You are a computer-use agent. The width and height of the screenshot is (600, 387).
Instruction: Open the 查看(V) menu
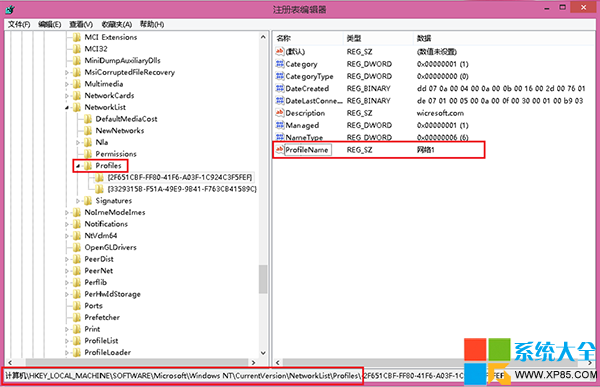click(x=81, y=24)
